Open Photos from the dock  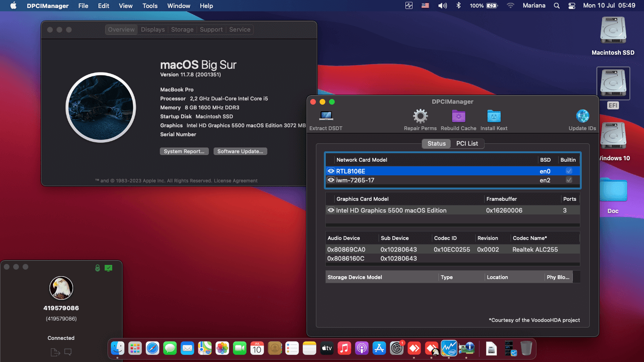coord(222,348)
